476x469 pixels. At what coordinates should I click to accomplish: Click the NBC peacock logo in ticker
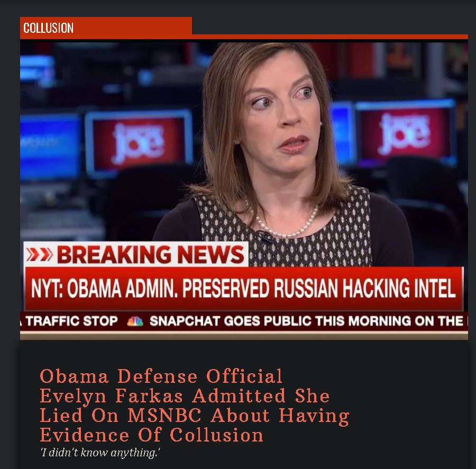point(135,321)
